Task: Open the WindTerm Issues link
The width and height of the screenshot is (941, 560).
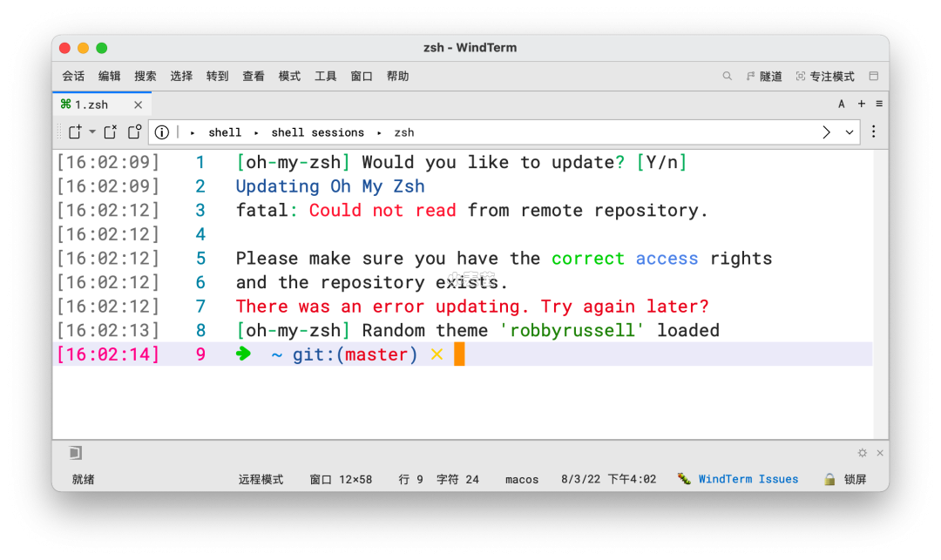Action: pyautogui.click(x=748, y=479)
